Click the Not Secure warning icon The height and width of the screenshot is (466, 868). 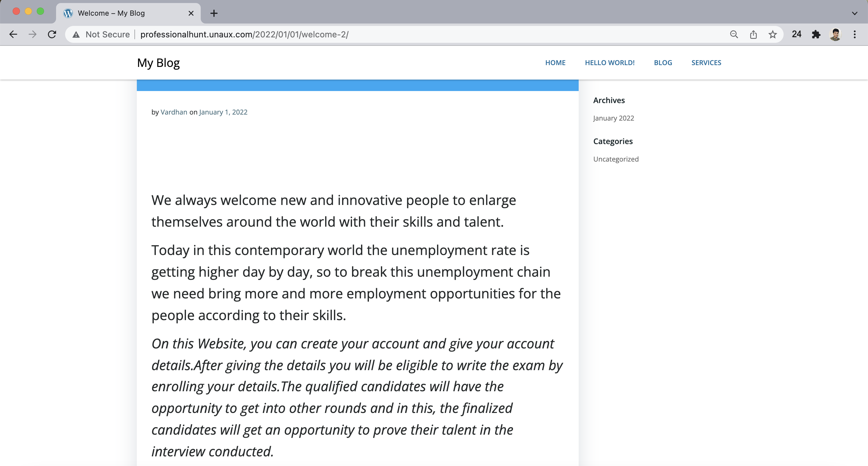pos(77,35)
